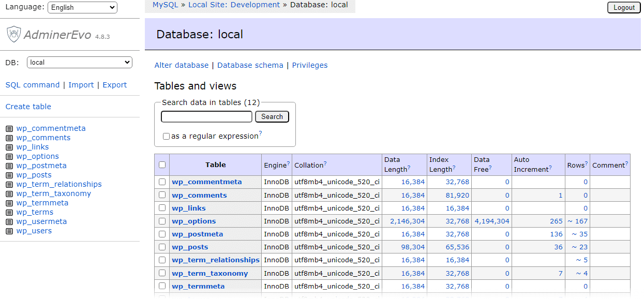The width and height of the screenshot is (644, 299).
Task: Open wp_users table from sidebar
Action: (x=34, y=231)
